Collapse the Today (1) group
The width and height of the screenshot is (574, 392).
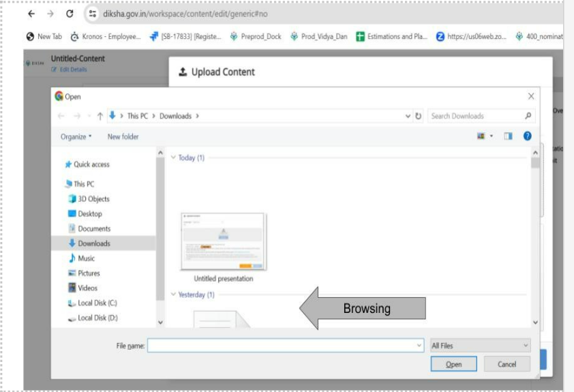(x=173, y=157)
